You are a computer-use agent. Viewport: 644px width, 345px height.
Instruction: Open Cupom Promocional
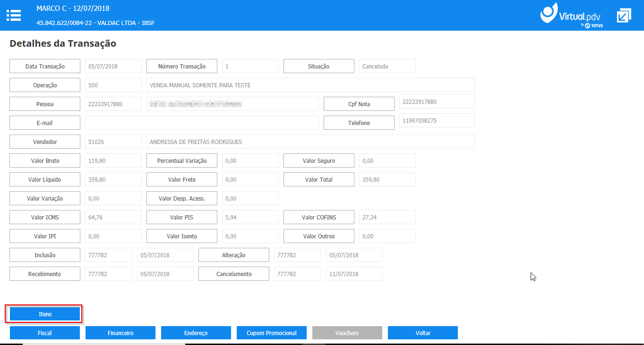272,333
